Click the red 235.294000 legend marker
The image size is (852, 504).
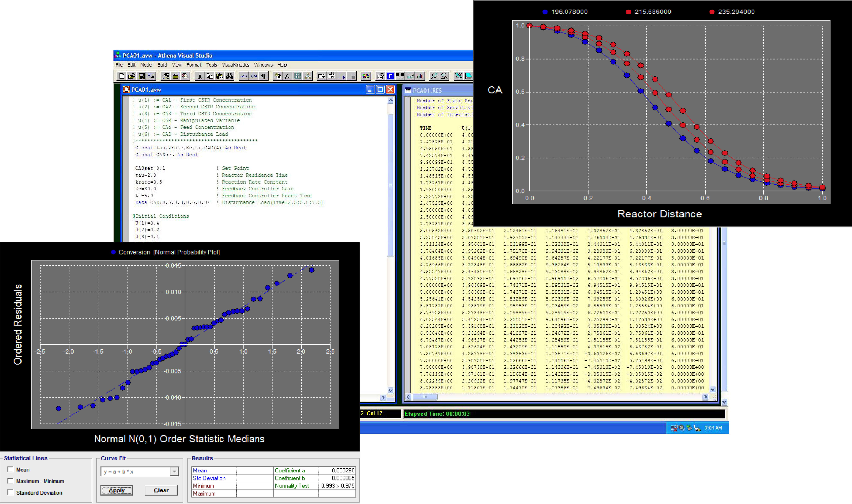pos(712,12)
